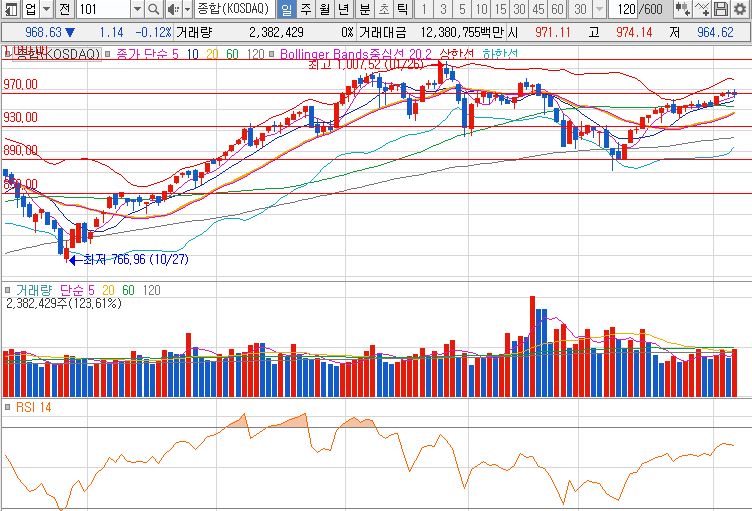Click the high price 974.14 value
The width and height of the screenshot is (752, 511).
[x=634, y=33]
